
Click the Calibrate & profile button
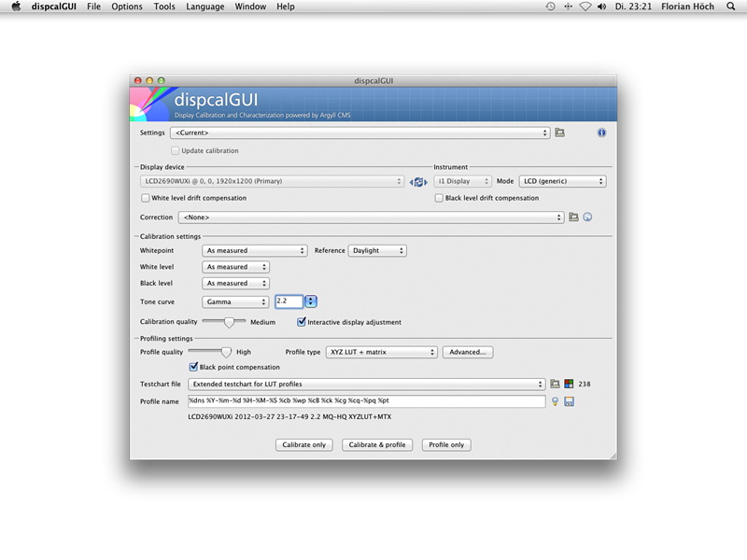point(377,445)
